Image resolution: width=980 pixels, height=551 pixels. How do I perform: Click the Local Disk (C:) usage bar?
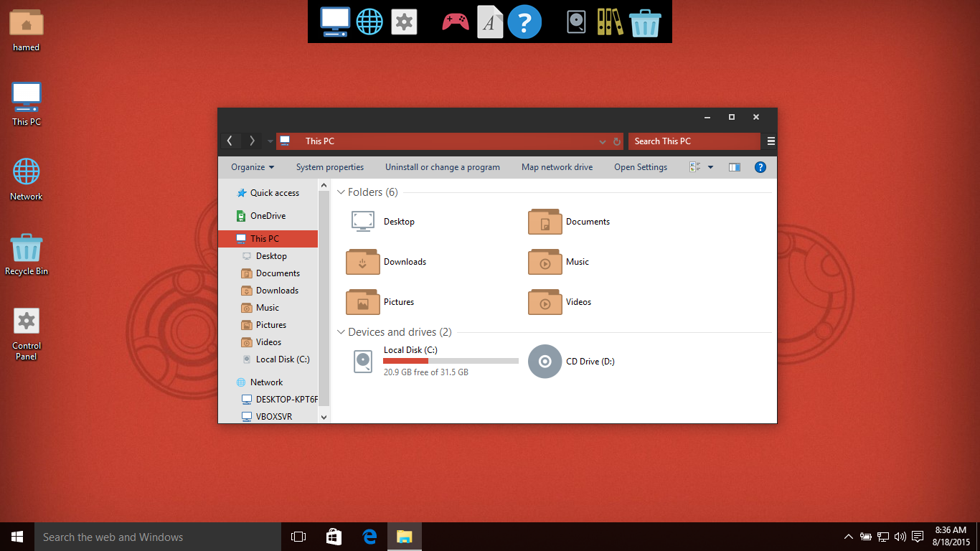tap(451, 361)
